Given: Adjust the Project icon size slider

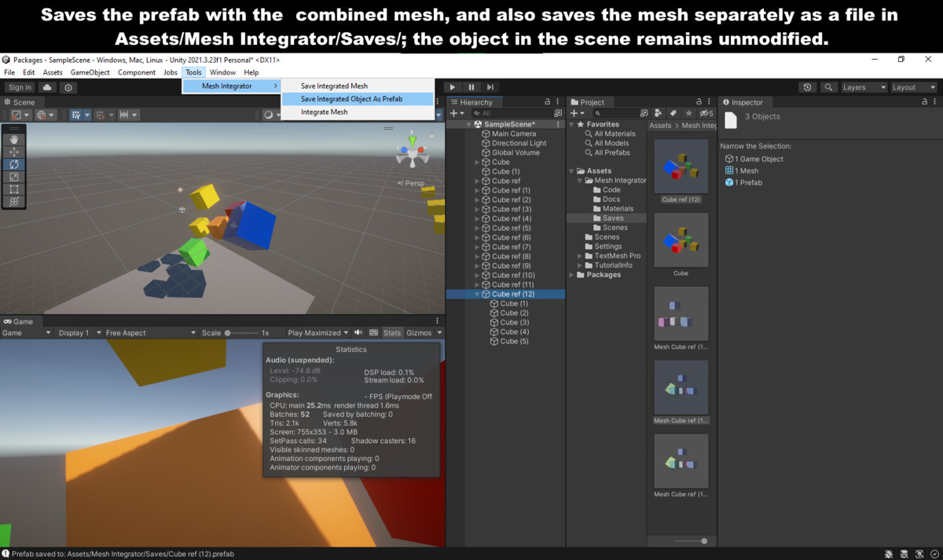Looking at the screenshot, I should tap(692, 540).
